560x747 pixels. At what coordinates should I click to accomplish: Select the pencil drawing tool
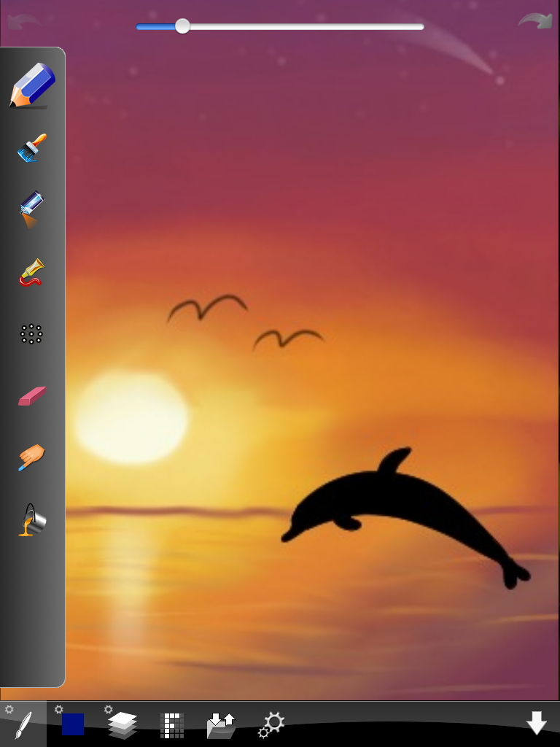tap(32, 86)
